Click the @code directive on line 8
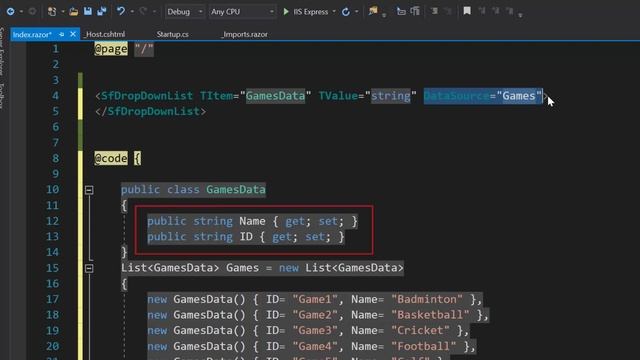The image size is (640, 360). (x=111, y=158)
